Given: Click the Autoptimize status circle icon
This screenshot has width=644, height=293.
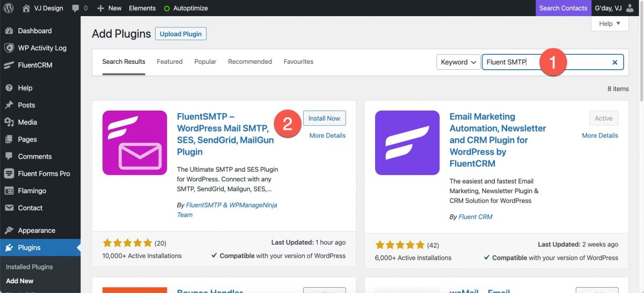Looking at the screenshot, I should tap(166, 9).
